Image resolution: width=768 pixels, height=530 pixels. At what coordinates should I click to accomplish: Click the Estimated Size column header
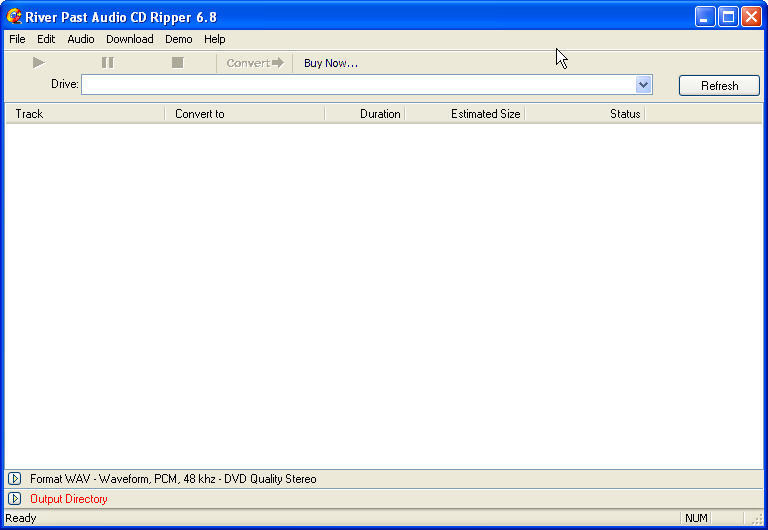pos(464,114)
